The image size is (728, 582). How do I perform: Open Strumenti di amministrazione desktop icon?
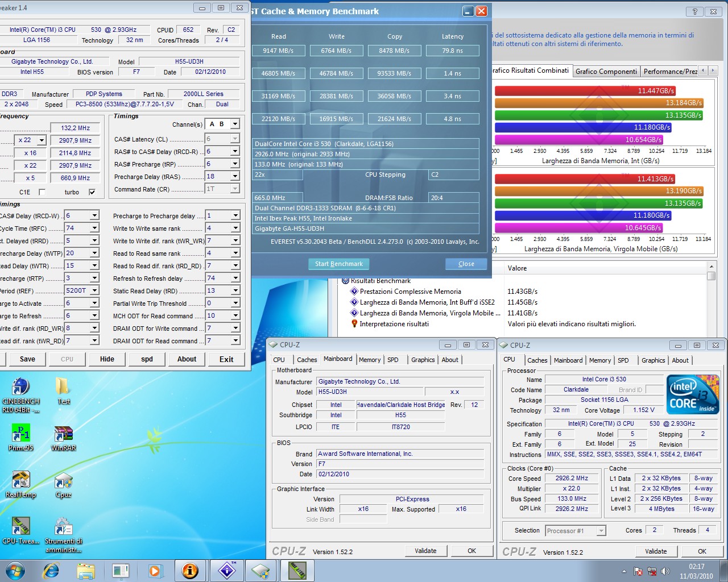(x=64, y=534)
